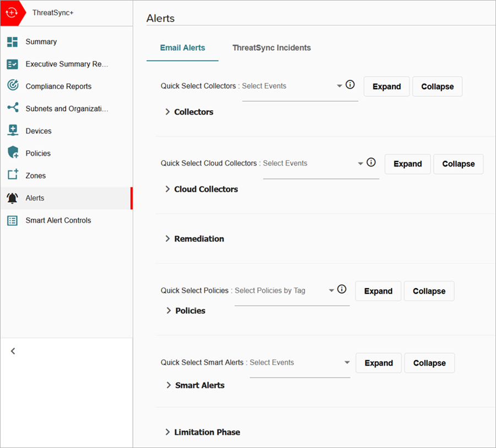Screen dimensions: 496x448
Task: Click the info icon beside Quick Select Policies
Action: click(342, 288)
